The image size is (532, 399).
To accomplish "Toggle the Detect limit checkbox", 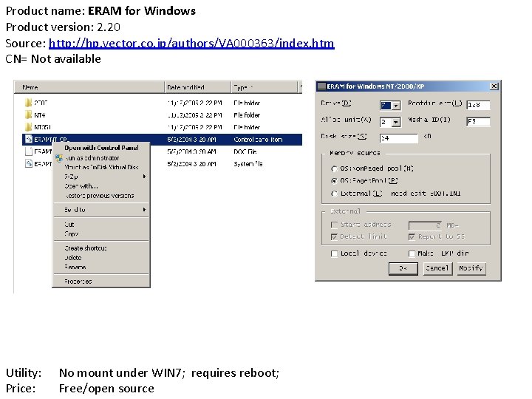I will click(334, 237).
